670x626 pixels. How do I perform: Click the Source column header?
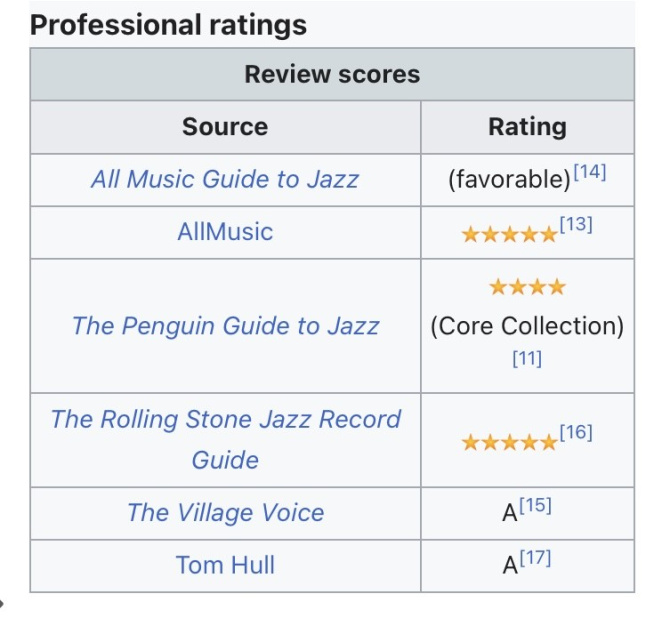[x=225, y=127]
